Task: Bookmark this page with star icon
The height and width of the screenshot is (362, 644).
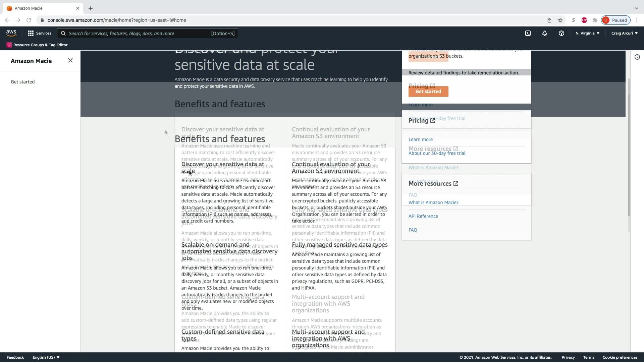Action: pos(560,20)
